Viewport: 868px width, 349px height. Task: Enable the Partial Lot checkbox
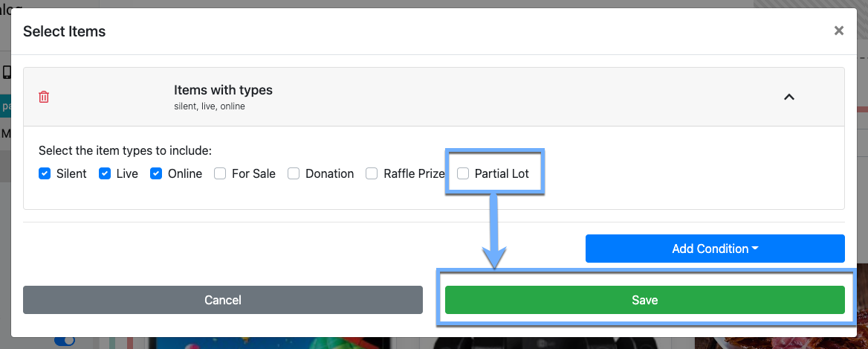click(463, 173)
